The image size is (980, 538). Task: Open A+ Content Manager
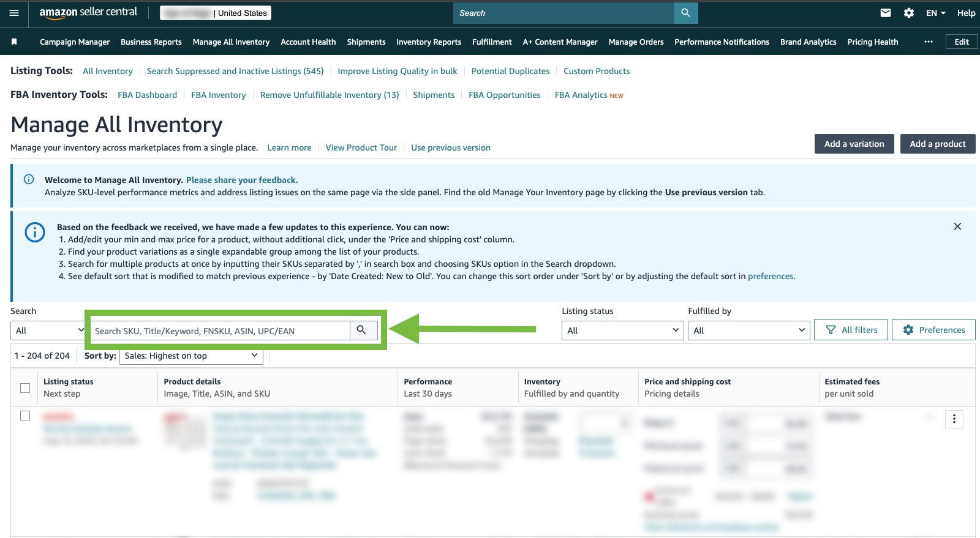[x=560, y=42]
